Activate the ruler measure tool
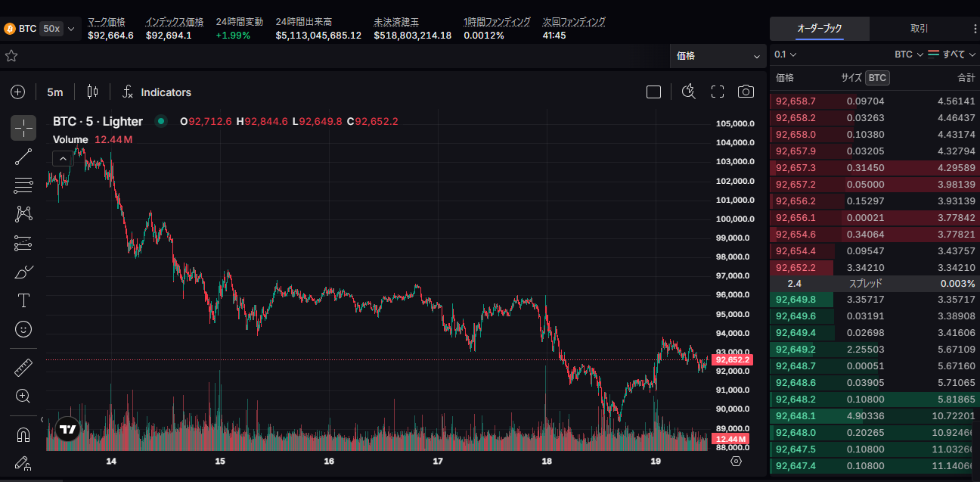 23,368
